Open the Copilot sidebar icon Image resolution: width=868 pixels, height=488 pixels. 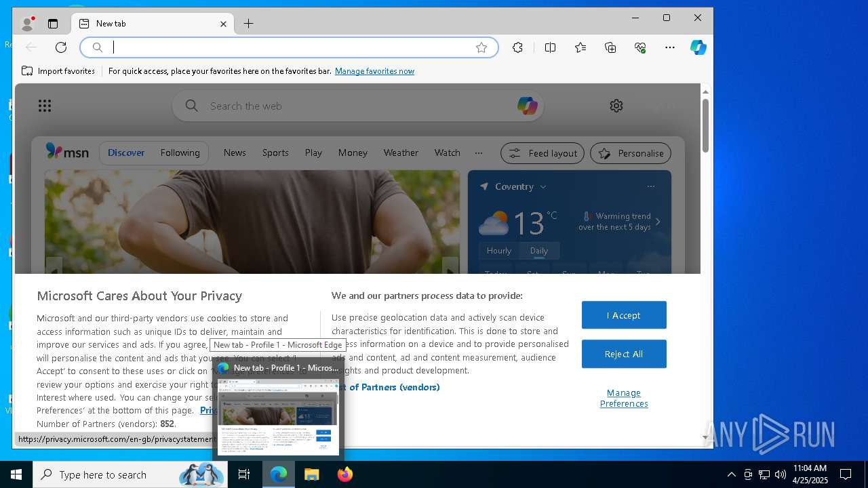pos(698,47)
